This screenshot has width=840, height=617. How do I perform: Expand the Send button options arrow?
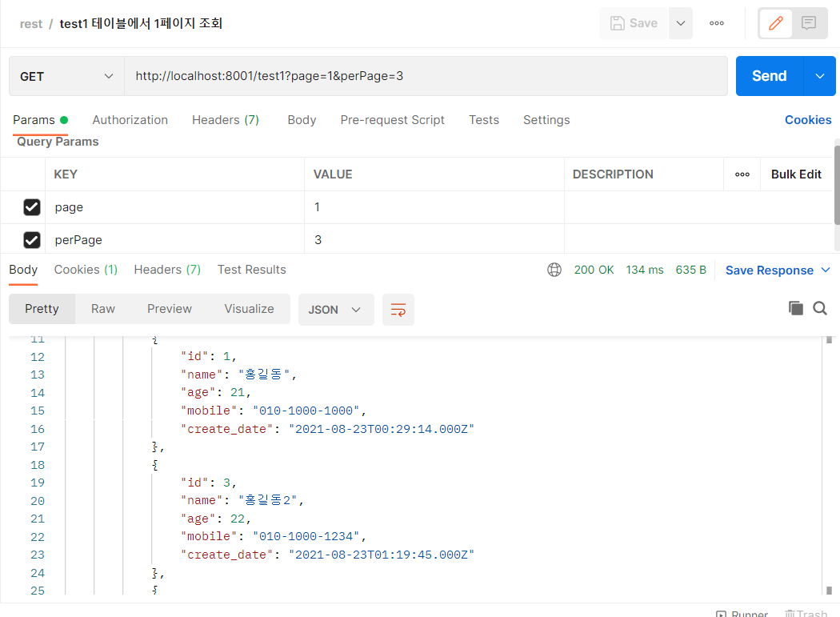[x=820, y=76]
